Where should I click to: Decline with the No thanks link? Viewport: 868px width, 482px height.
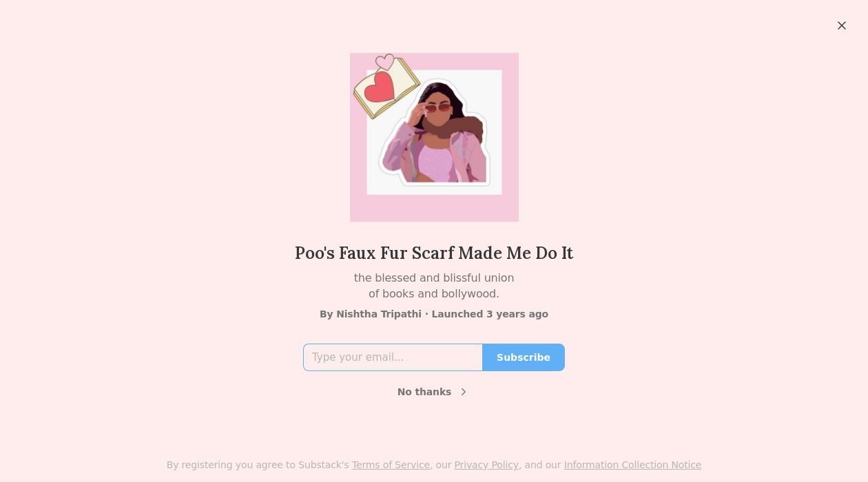click(424, 392)
